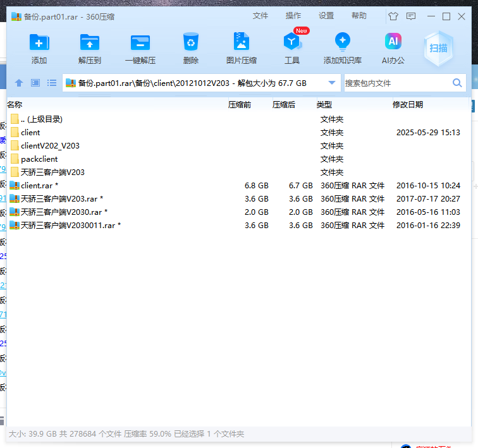Click the status bar size summary text
This screenshot has width=478, height=448.
pyautogui.click(x=126, y=433)
